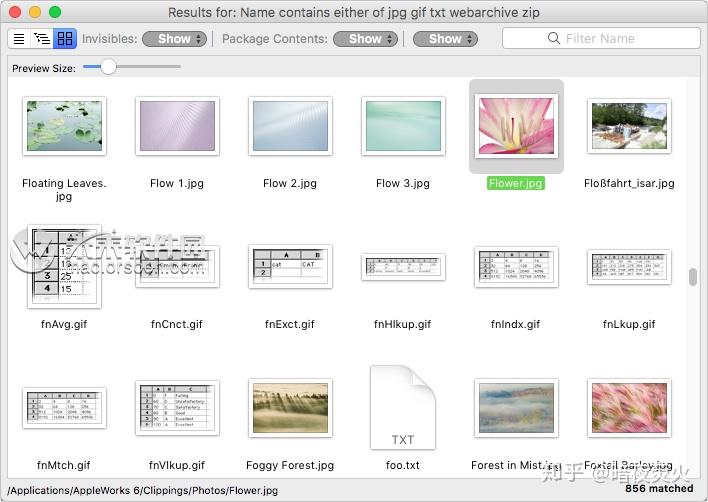
Task: Click the fnExct.gif file label
Action: [289, 324]
